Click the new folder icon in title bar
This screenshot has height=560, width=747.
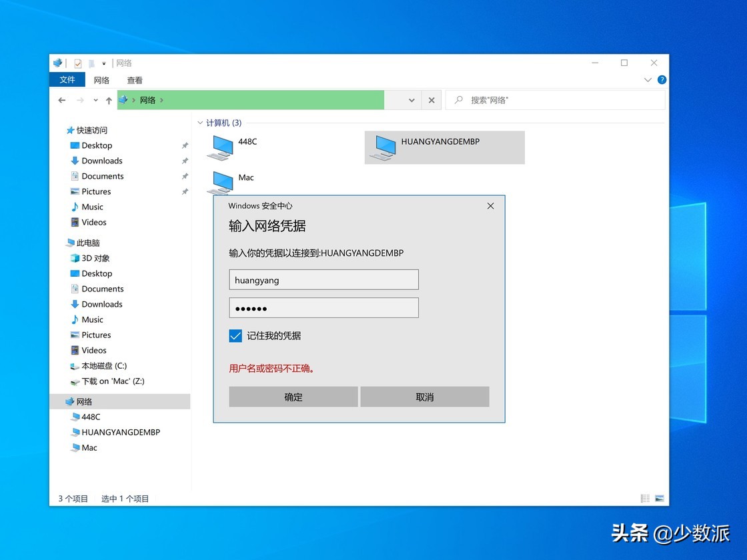point(91,63)
